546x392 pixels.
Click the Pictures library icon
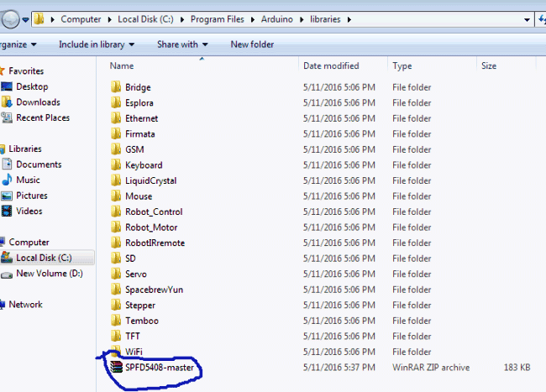7,196
